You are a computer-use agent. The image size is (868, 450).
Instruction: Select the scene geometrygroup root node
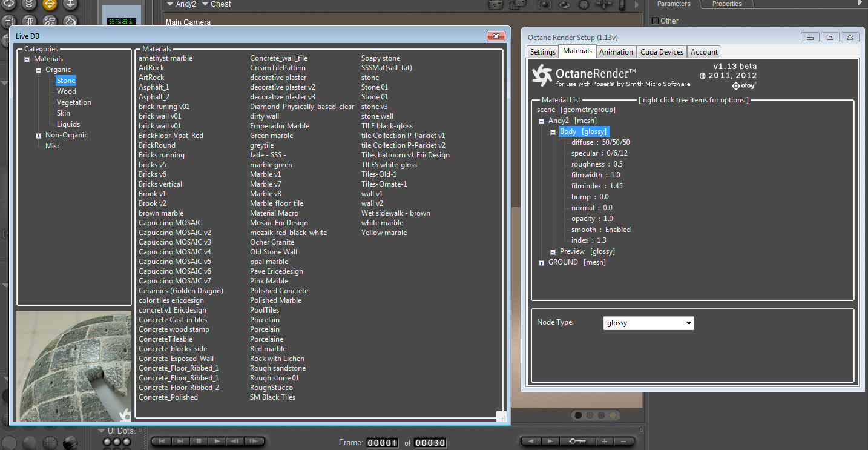[x=576, y=110]
